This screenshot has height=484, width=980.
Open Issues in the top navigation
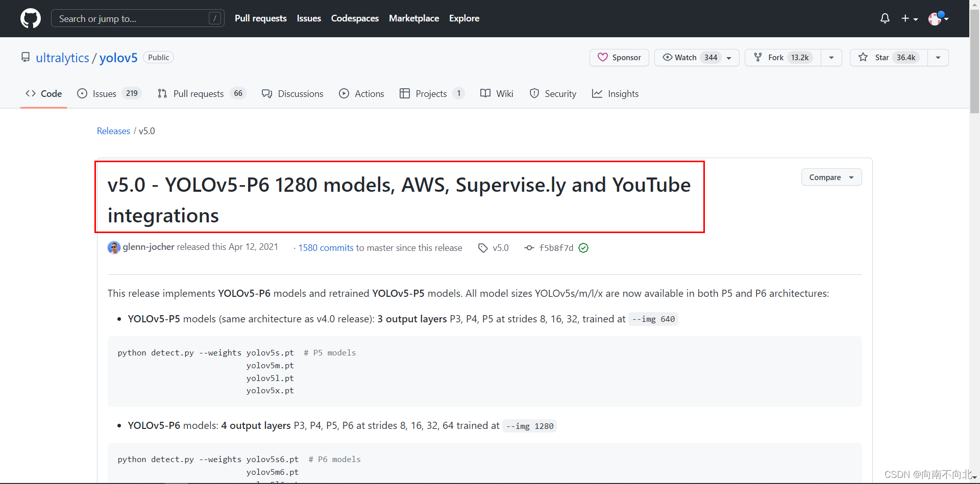[309, 18]
